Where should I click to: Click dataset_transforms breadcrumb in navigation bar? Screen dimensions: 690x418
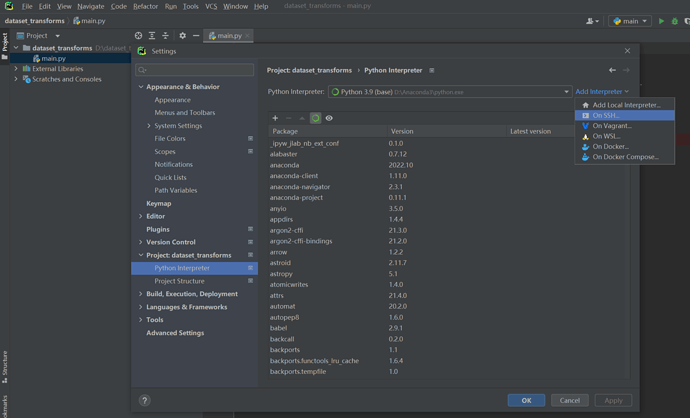[34, 21]
